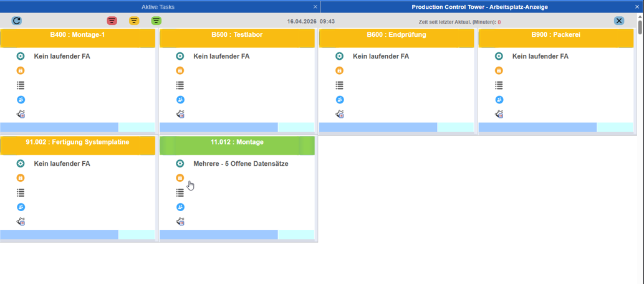Screen dimensions: 644x284
Task: Click the refresh icon in toolbar
Action: 16,21
